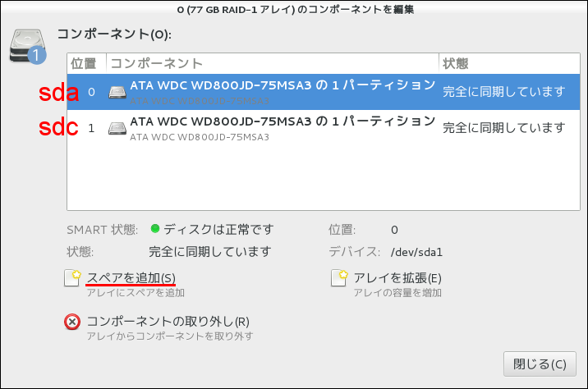Screen dimensions: 588x389
Task: Click position number 1 in list
Action: tap(91, 129)
